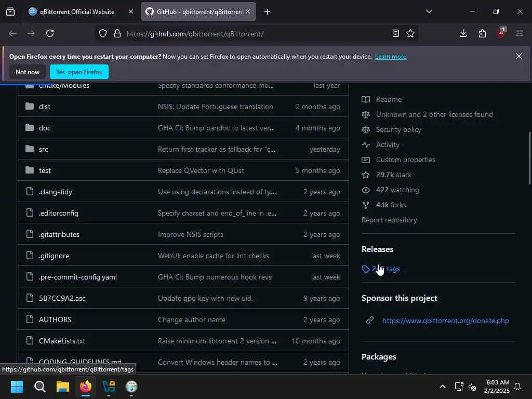Select the GitHub qbittorrent/qBittorrent tab

point(194,12)
